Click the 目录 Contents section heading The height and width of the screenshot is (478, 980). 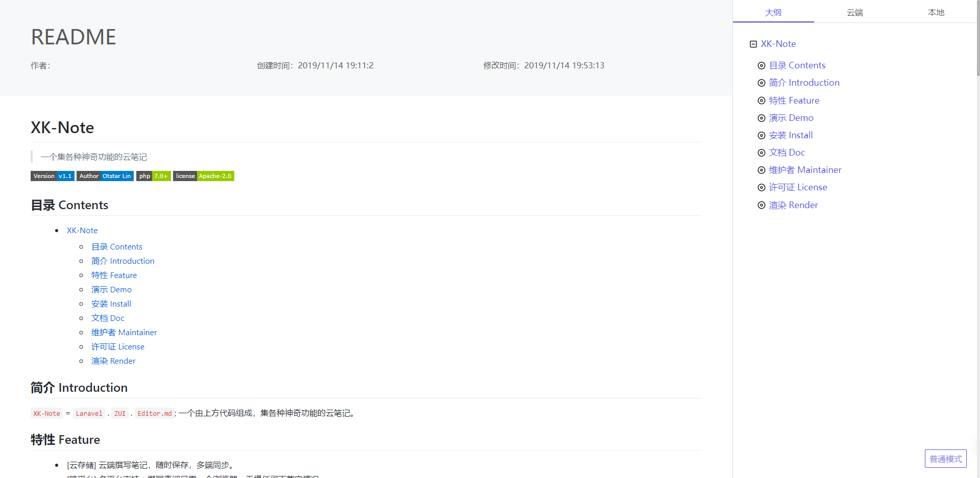[x=69, y=205]
